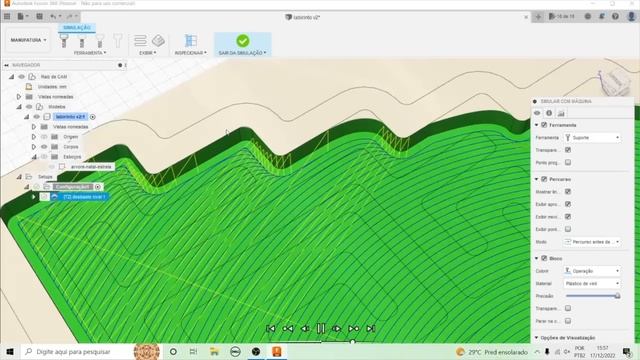This screenshot has height=360, width=640.
Task: Select the third tool icon in Ferramenta
Action: (100, 40)
